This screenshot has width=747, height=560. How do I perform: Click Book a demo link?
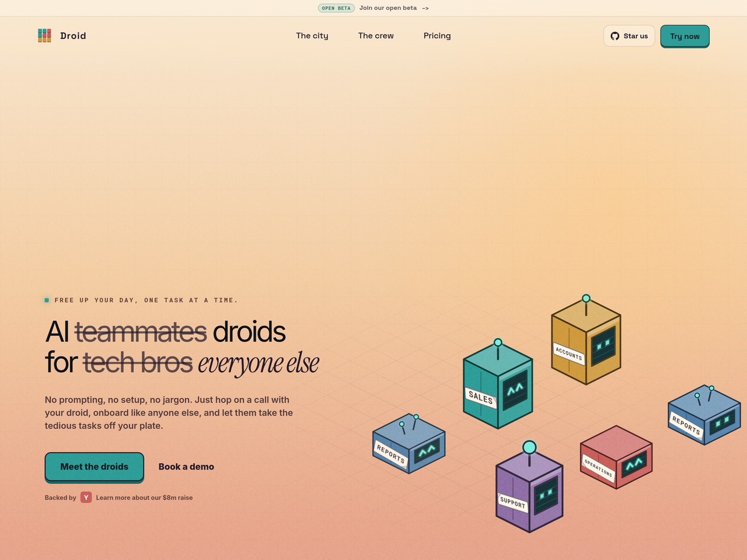pos(186,467)
